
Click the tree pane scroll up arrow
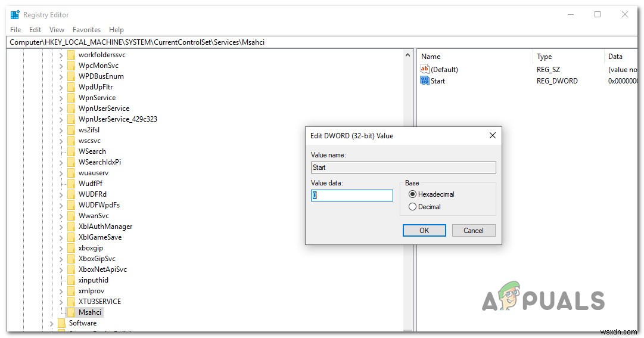click(407, 55)
